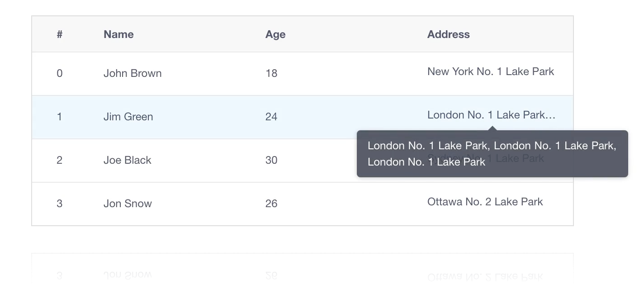This screenshot has width=644, height=294.
Task: Select the Jon Snow name cell
Action: (128, 204)
